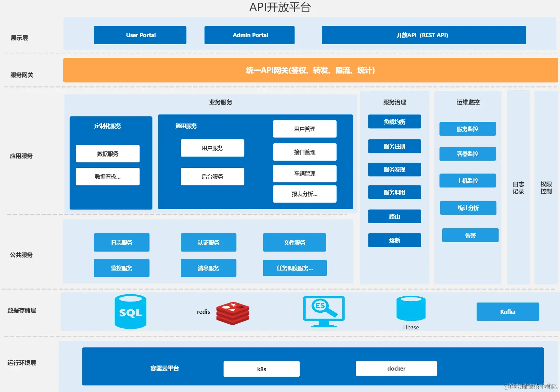Click the Admin Portal box
Screen dimensions: 560x392
[250, 35]
